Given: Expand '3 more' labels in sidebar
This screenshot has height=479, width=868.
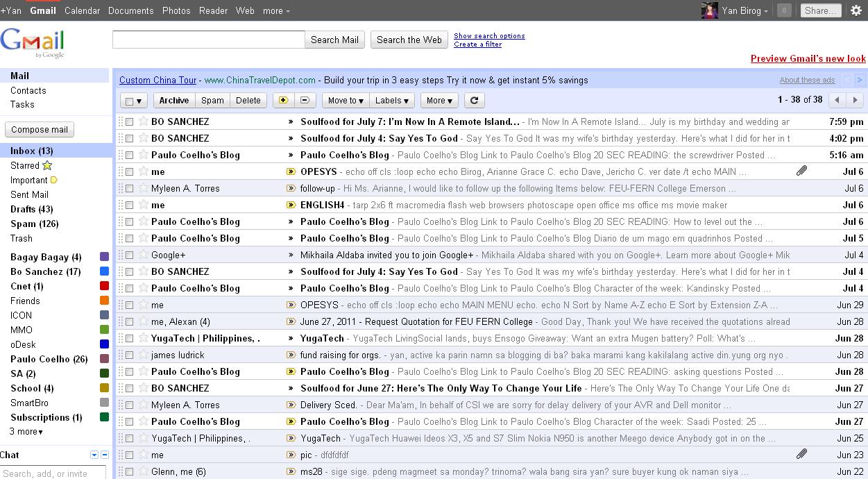Looking at the screenshot, I should (x=26, y=431).
